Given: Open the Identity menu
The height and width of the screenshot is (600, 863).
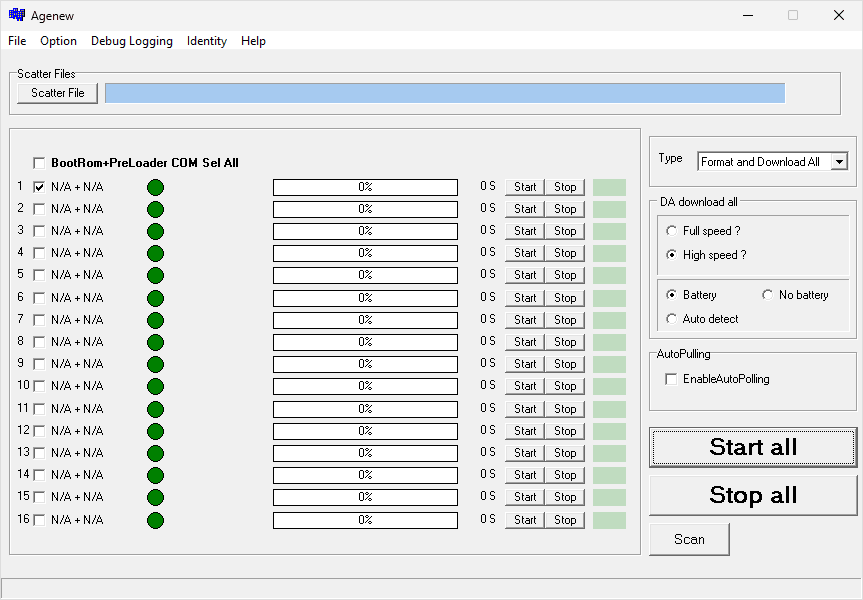Looking at the screenshot, I should [207, 41].
